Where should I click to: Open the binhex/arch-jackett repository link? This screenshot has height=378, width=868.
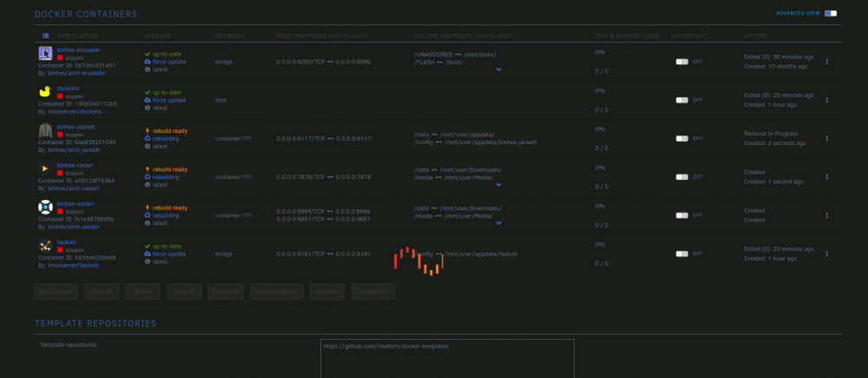coord(74,149)
